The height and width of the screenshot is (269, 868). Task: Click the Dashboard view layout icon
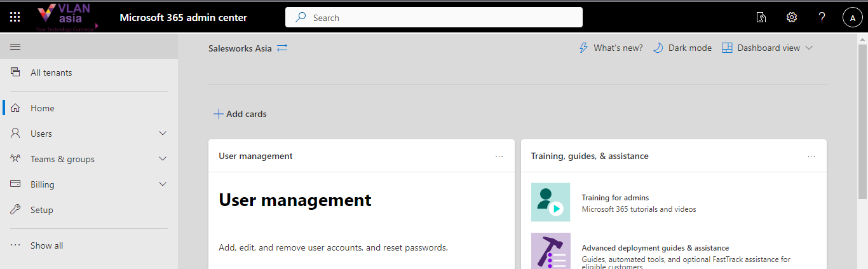point(727,48)
